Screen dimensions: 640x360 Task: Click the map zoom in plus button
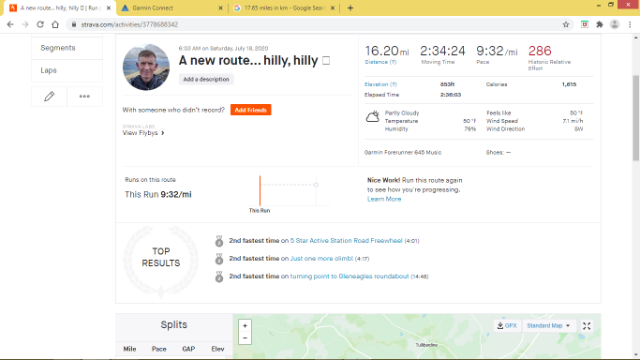(x=245, y=326)
